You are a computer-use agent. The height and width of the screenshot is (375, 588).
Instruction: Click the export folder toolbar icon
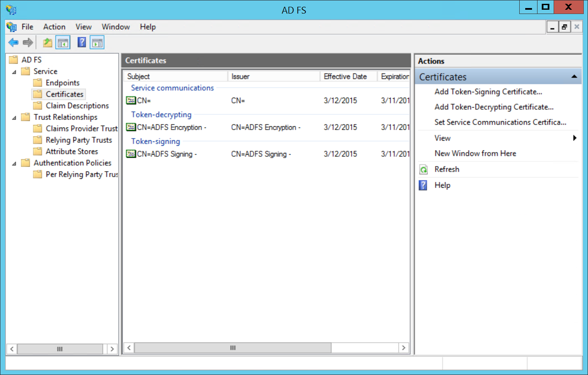[48, 42]
